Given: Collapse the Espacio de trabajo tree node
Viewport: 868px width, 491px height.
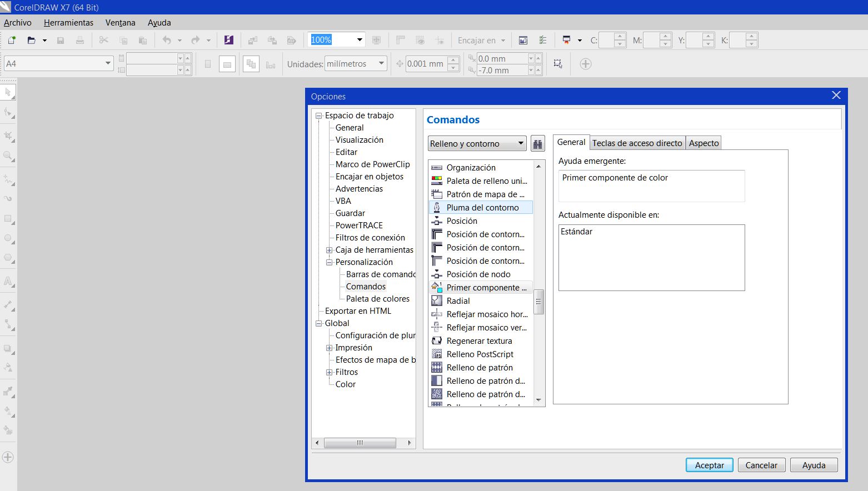Looking at the screenshot, I should pos(319,116).
